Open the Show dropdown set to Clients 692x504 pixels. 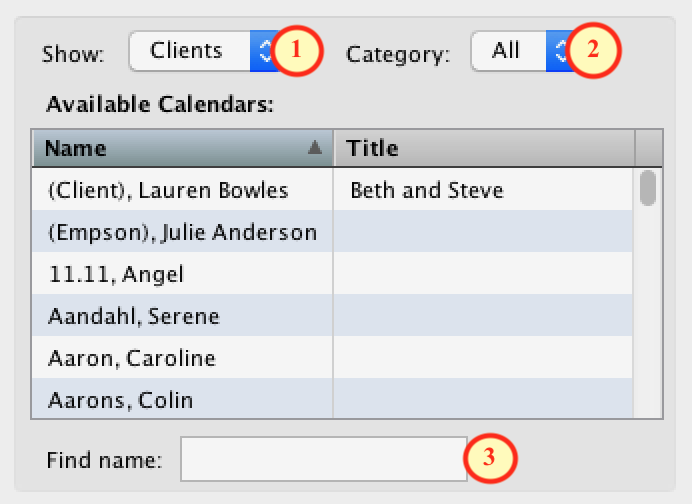203,51
